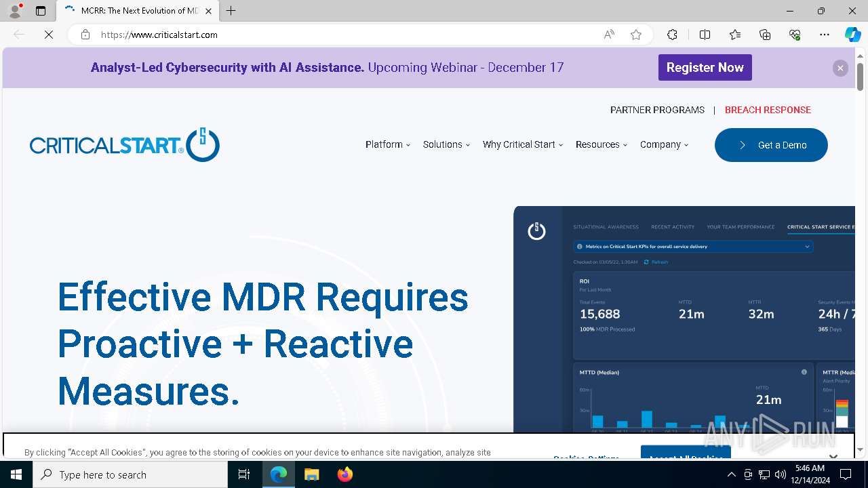Click the dashboard Refresh link
868x488 pixels.
click(x=656, y=262)
